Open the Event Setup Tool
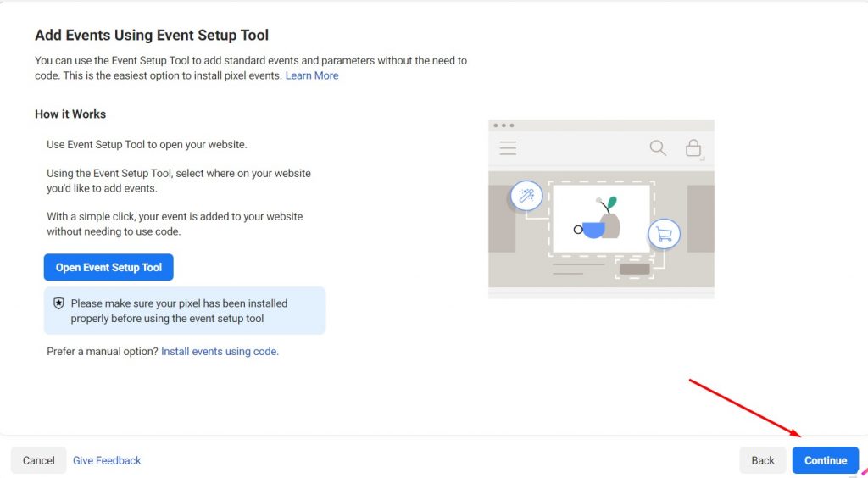This screenshot has width=868, height=478. click(108, 267)
